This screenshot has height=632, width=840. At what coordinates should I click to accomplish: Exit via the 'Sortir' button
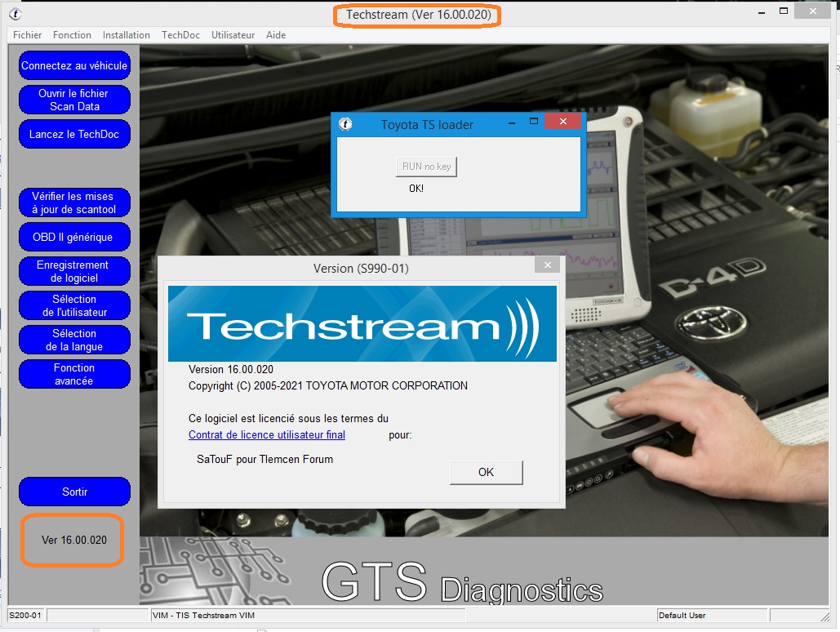[74, 492]
